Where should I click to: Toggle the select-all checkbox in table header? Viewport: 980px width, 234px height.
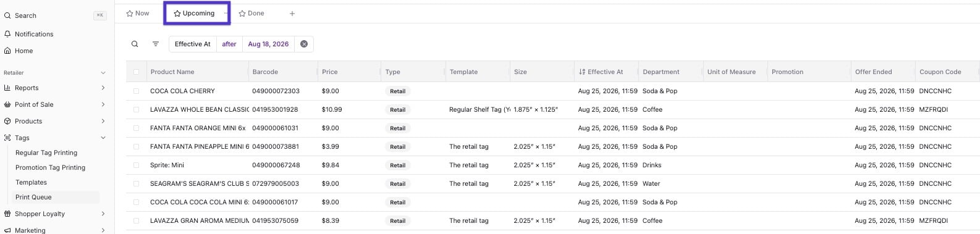pos(136,72)
